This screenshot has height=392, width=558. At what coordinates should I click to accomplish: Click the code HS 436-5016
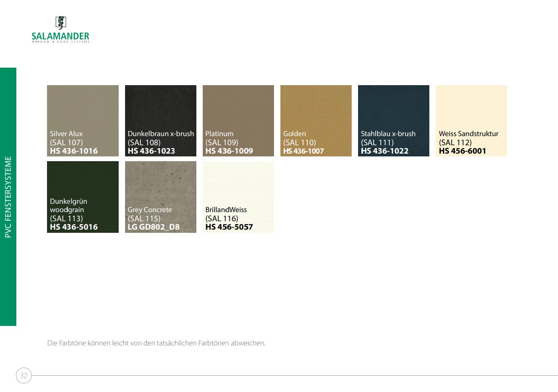point(74,227)
